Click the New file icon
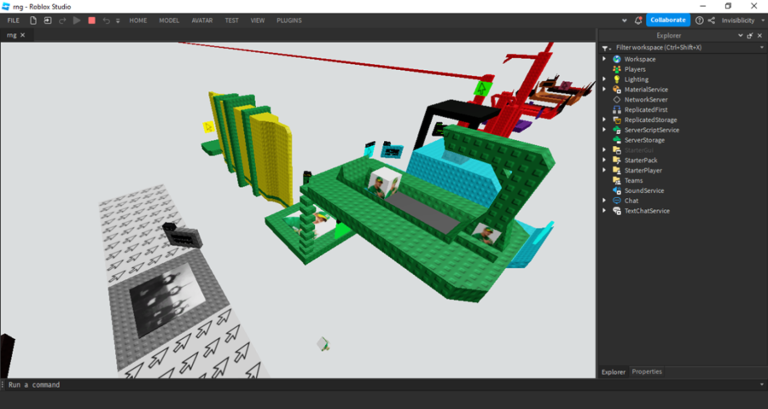 [x=33, y=20]
